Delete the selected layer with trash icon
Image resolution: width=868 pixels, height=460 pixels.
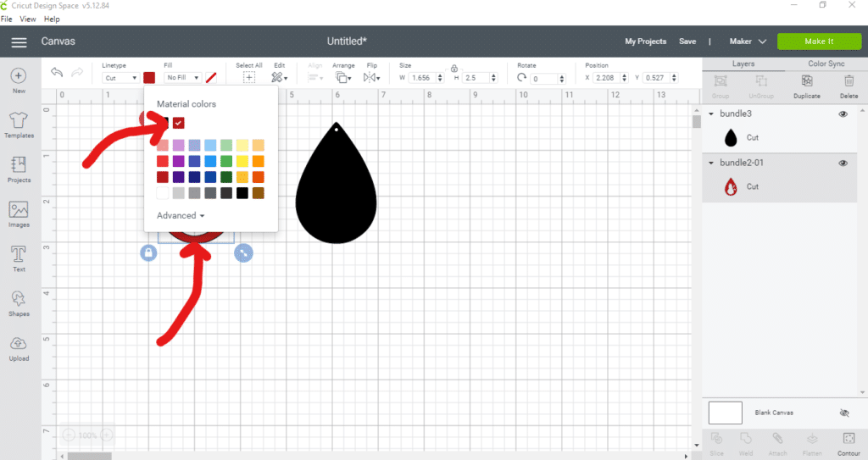(x=849, y=81)
